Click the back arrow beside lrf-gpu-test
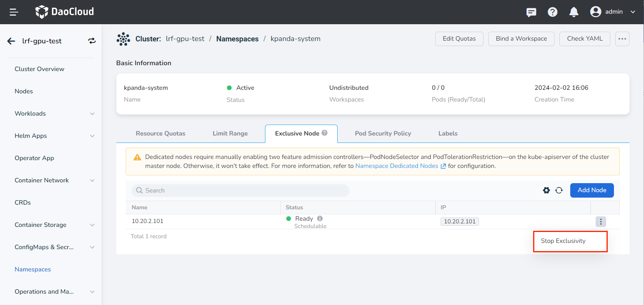 click(x=11, y=41)
